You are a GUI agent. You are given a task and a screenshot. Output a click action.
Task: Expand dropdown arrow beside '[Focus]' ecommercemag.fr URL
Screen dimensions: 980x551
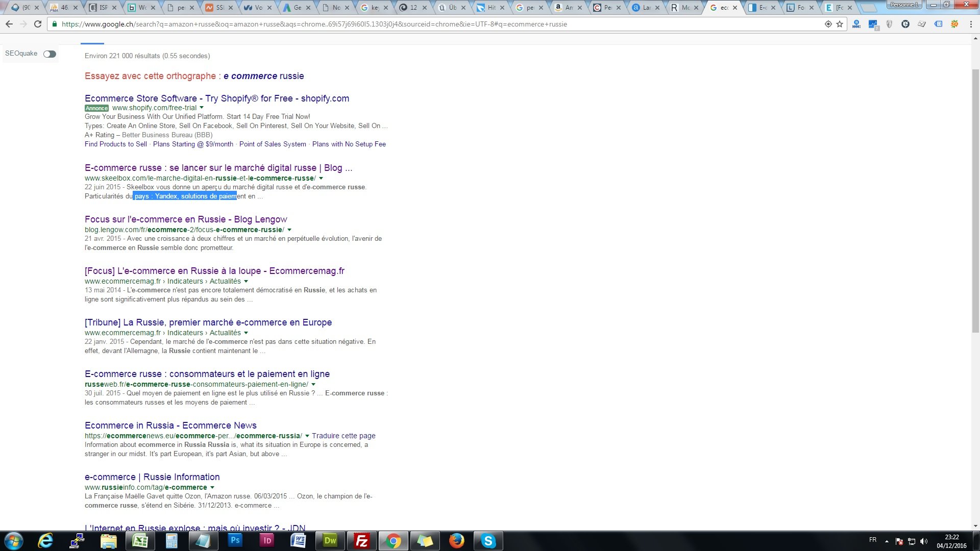tap(246, 281)
